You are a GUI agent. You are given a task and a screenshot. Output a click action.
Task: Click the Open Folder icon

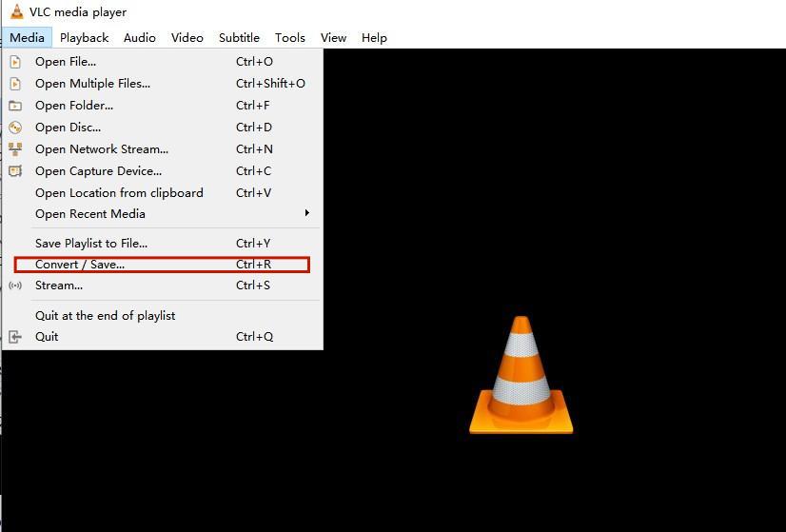tap(15, 106)
